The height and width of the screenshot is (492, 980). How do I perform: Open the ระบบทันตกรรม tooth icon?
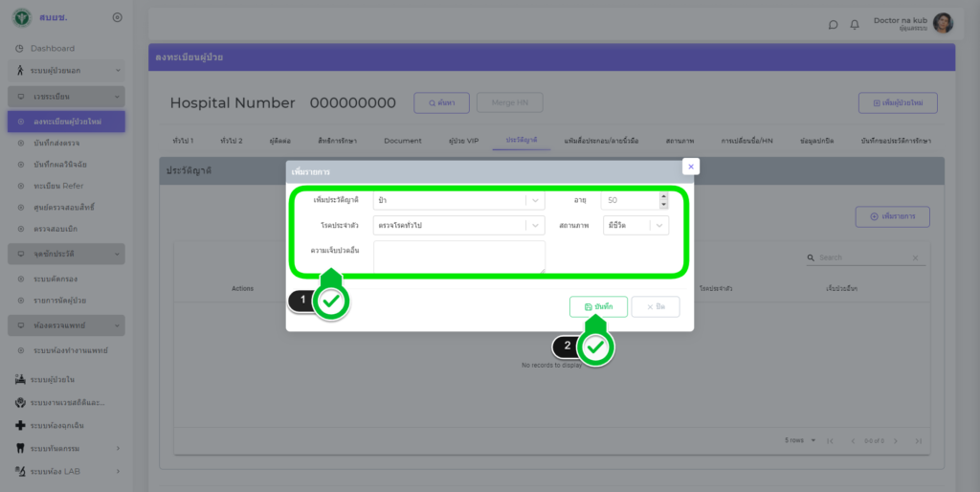20,448
